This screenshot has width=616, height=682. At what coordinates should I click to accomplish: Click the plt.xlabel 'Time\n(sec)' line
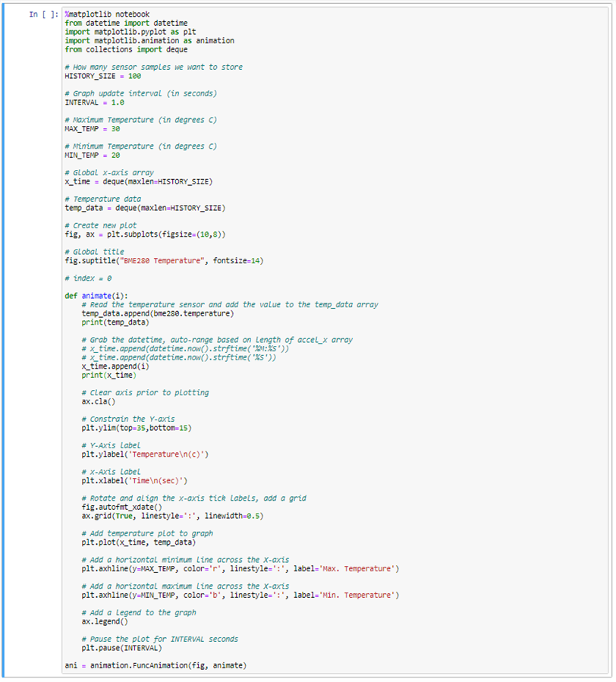tap(134, 481)
